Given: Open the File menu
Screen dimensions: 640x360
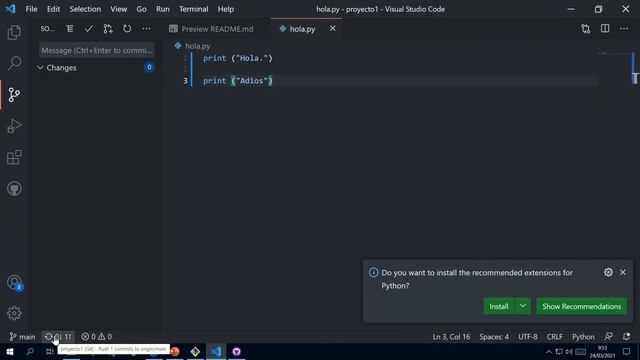Looking at the screenshot, I should point(31,9).
